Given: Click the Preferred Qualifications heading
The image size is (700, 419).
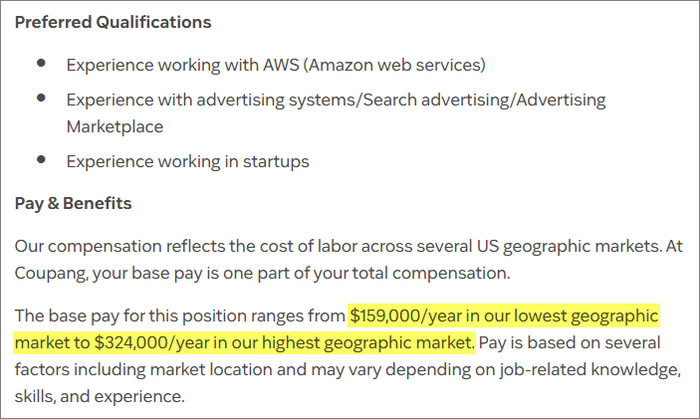Looking at the screenshot, I should 113,22.
